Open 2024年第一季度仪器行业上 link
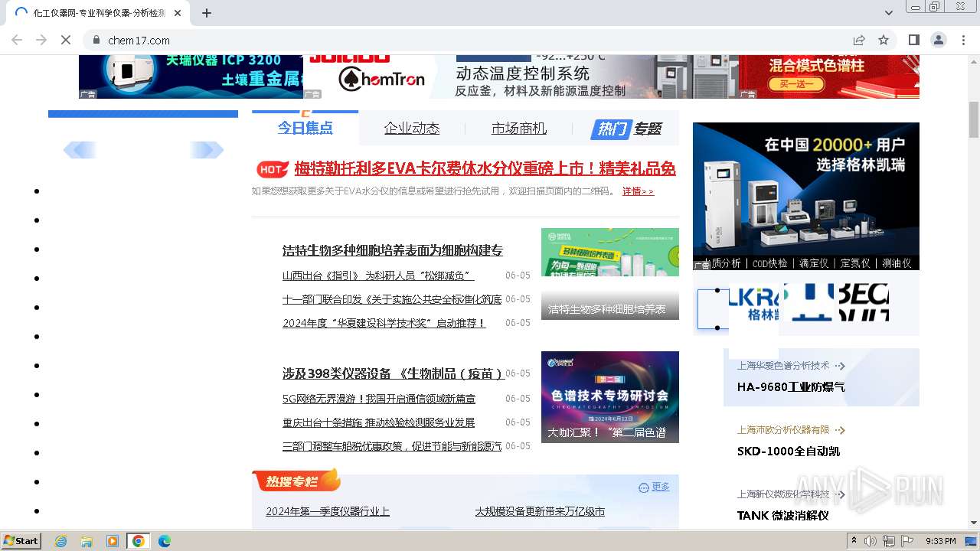Image resolution: width=980 pixels, height=551 pixels. tap(328, 511)
